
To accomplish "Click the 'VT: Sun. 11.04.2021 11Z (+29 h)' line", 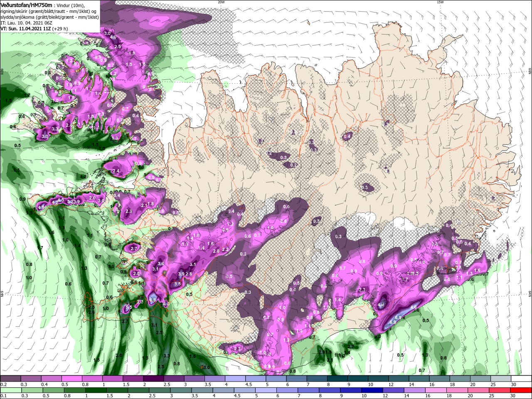I will pyautogui.click(x=34, y=29).
